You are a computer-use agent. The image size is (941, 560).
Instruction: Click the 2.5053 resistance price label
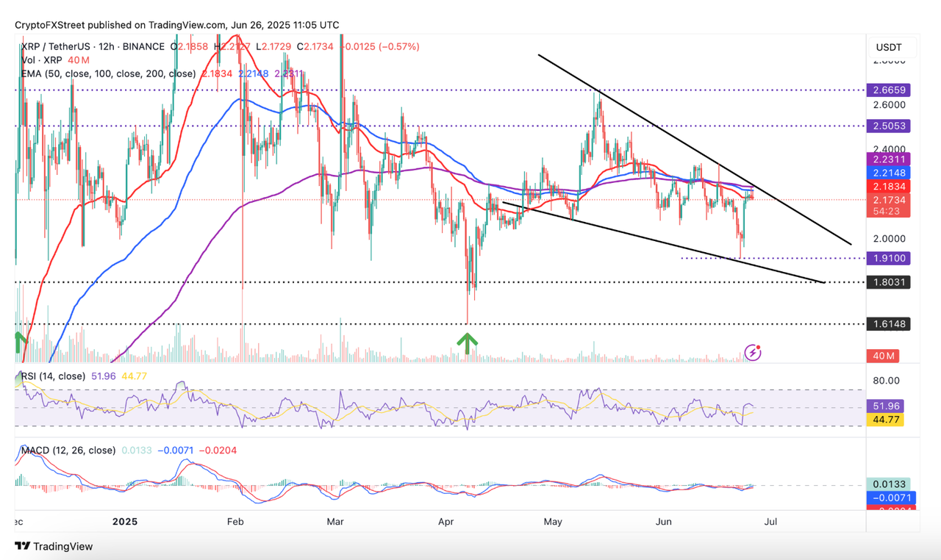pos(889,126)
